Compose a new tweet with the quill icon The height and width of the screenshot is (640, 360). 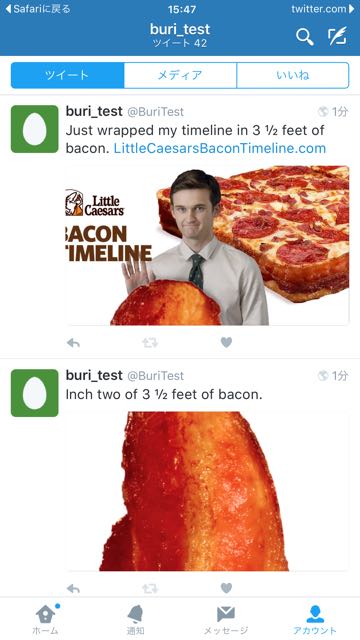[x=337, y=36]
